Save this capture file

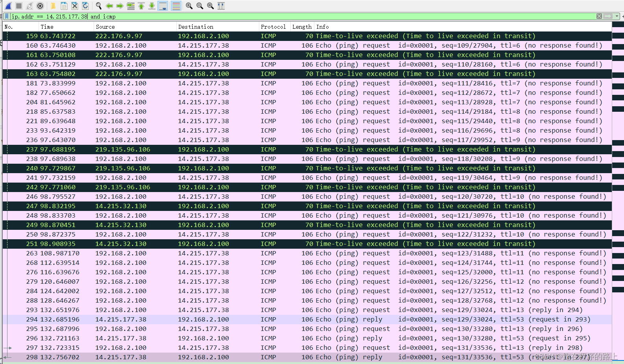[x=64, y=6]
